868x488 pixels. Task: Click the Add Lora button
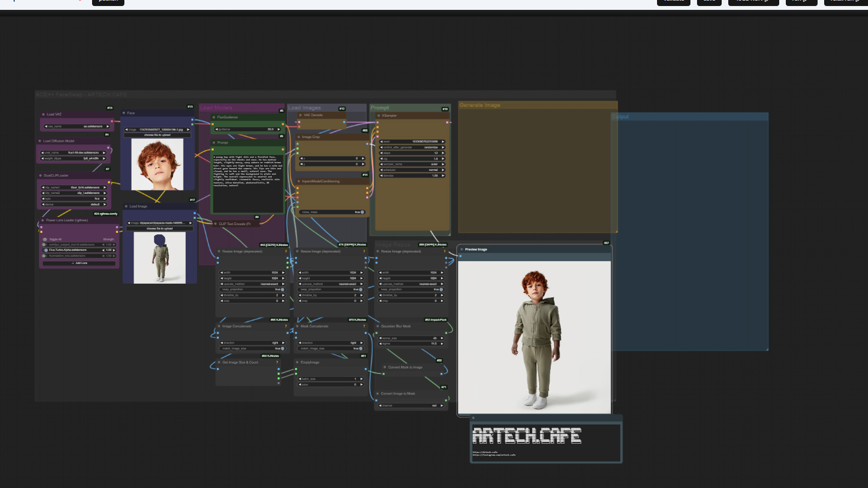[x=79, y=263]
